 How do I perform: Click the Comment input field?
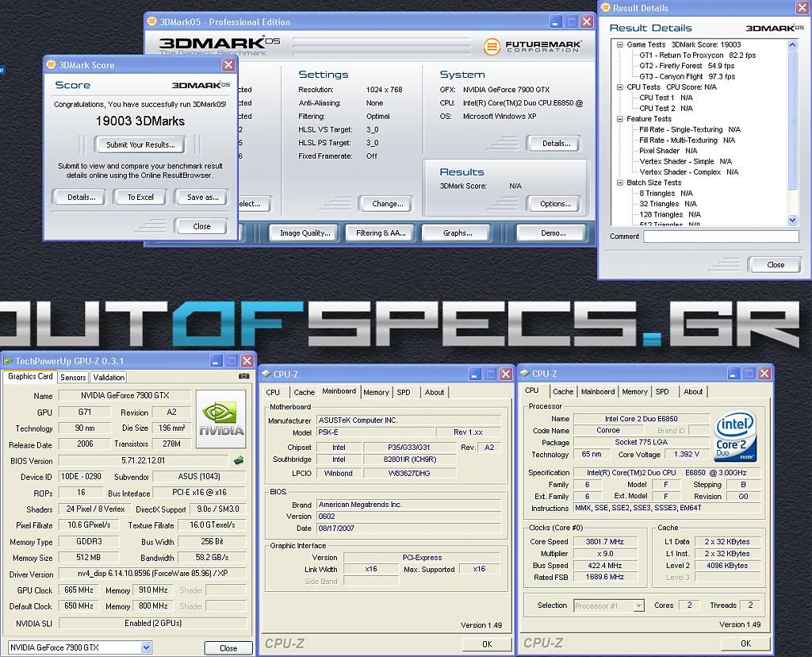pos(721,236)
